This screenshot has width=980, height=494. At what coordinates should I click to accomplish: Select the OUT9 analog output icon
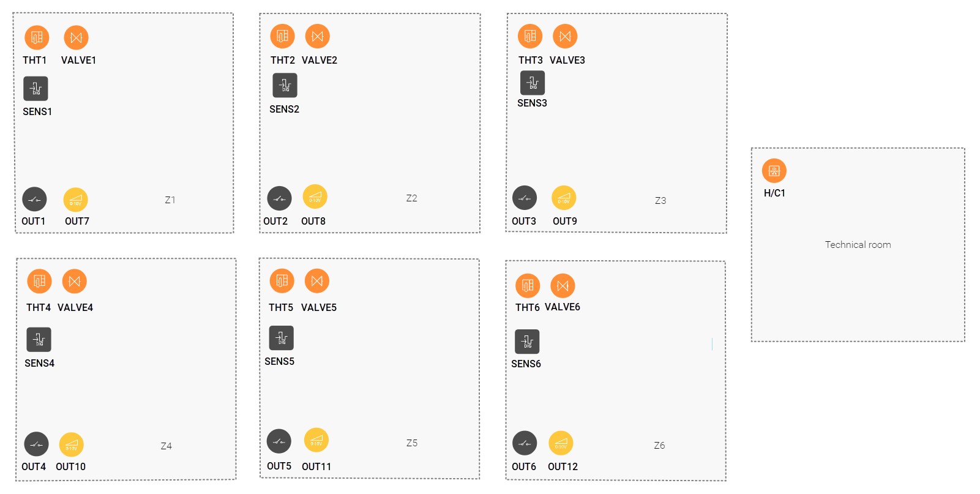point(564,198)
